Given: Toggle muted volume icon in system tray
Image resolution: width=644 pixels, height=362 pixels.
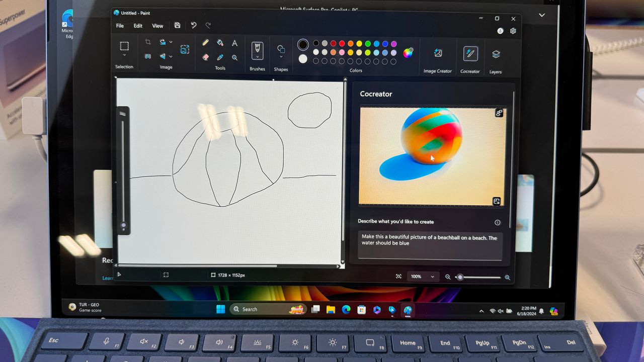Looking at the screenshot, I should (x=501, y=311).
